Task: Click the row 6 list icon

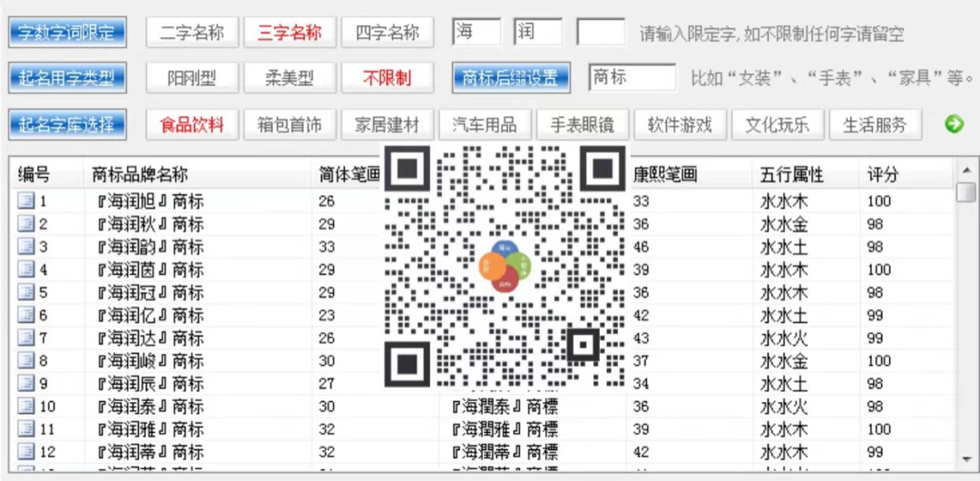Action: click(x=25, y=315)
